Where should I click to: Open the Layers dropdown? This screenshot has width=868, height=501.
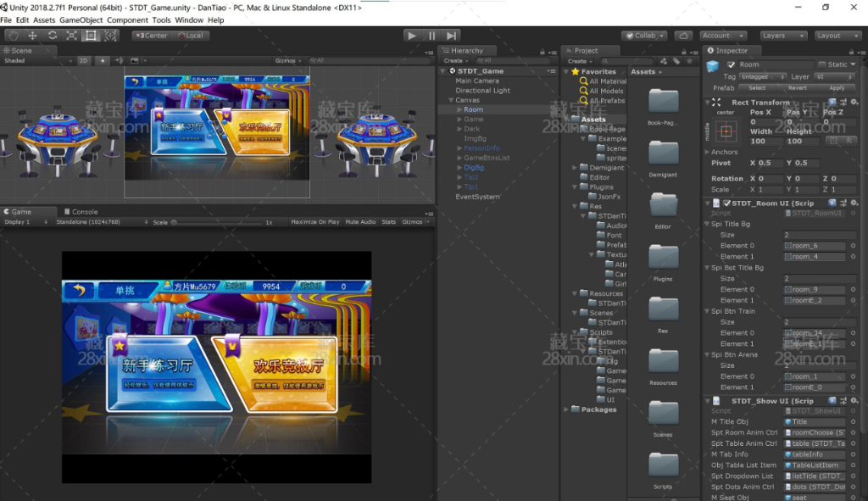pyautogui.click(x=782, y=36)
